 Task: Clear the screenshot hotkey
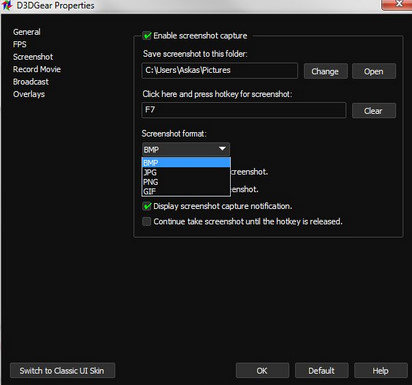[374, 111]
